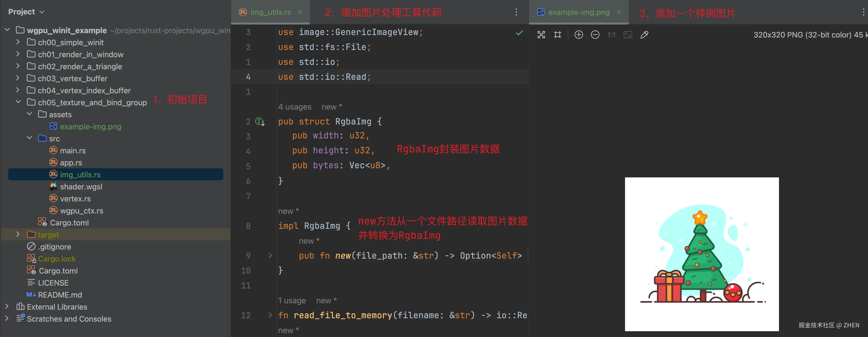This screenshot has height=337, width=868.
Task: Open the .gitignore file
Action: (55, 247)
